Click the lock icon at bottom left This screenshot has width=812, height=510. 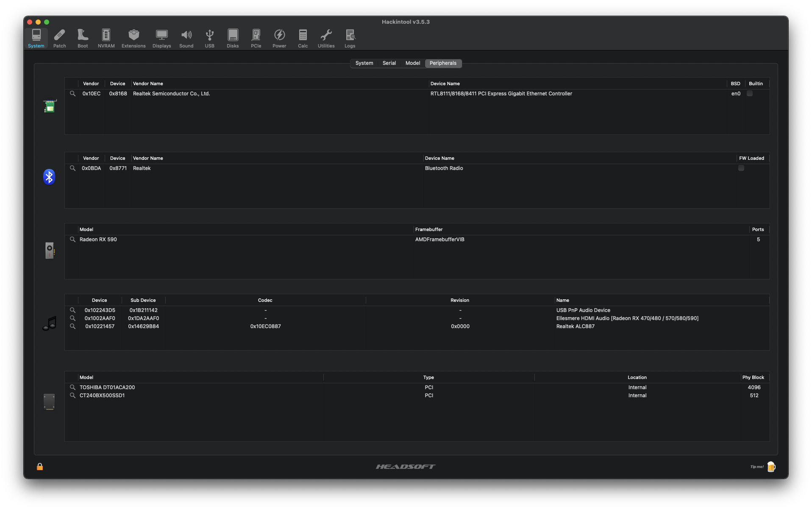coord(40,466)
